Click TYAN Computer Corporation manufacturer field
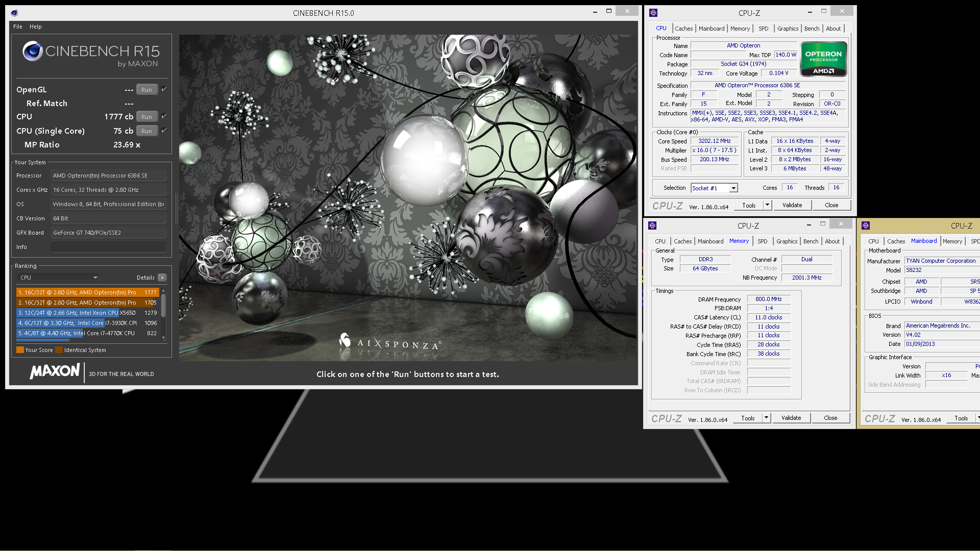This screenshot has width=980, height=551. [x=942, y=261]
